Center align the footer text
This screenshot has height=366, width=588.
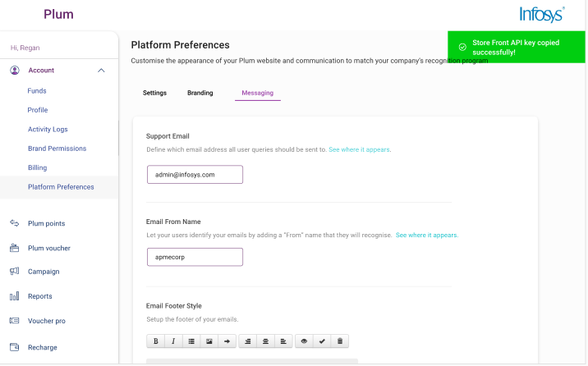[265, 341]
